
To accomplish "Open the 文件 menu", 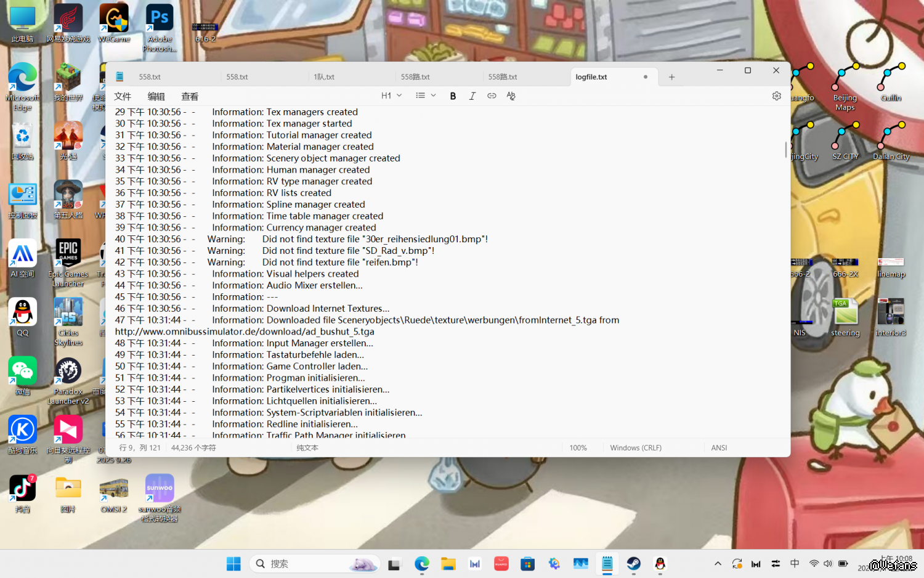I will click(x=123, y=97).
